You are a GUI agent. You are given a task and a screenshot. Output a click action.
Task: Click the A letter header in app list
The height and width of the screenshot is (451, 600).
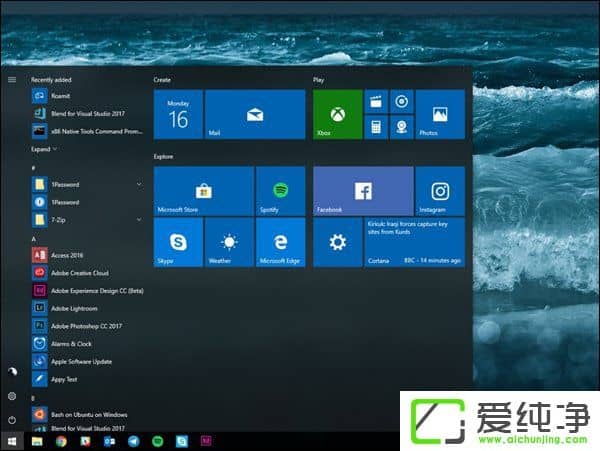click(34, 239)
